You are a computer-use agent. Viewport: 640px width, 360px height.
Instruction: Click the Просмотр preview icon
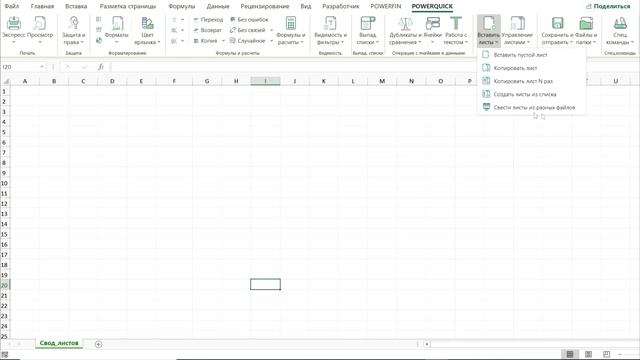[40, 24]
